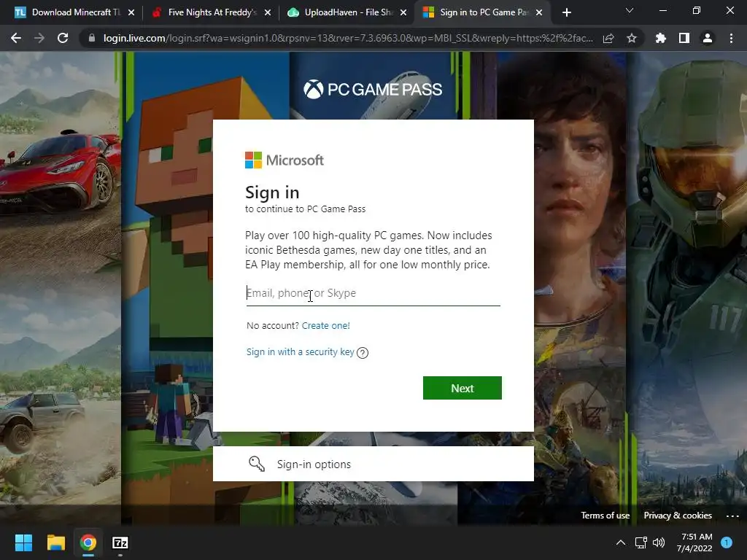Close the UploadHaven tab
The image size is (747, 560).
point(403,12)
